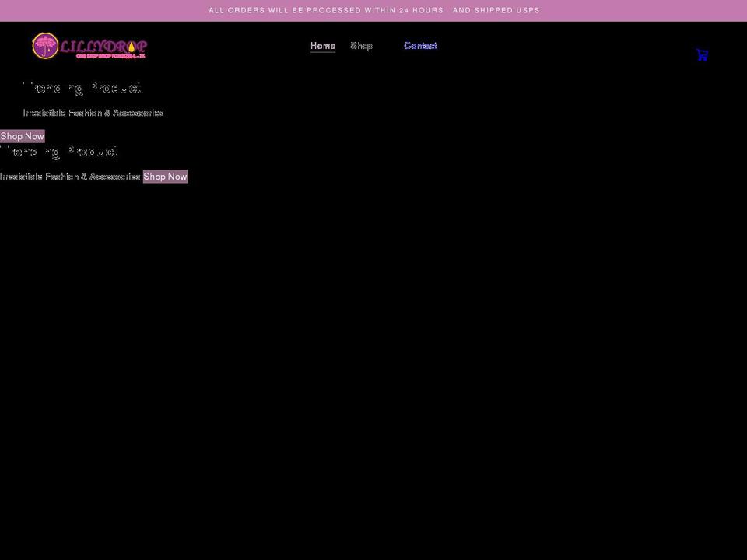The height and width of the screenshot is (560, 747).
Task: Click the Lillydrop logo
Action: (x=89, y=46)
